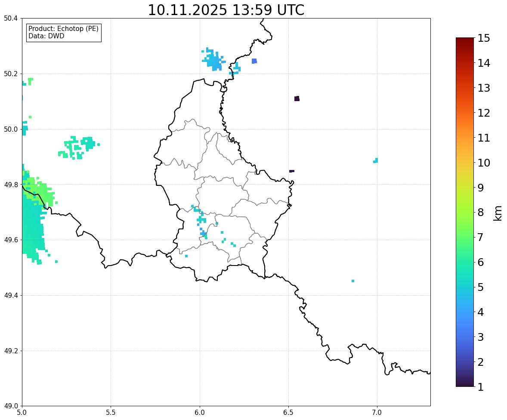
Task: Click the "km" colorbar unit label
Action: tap(498, 213)
